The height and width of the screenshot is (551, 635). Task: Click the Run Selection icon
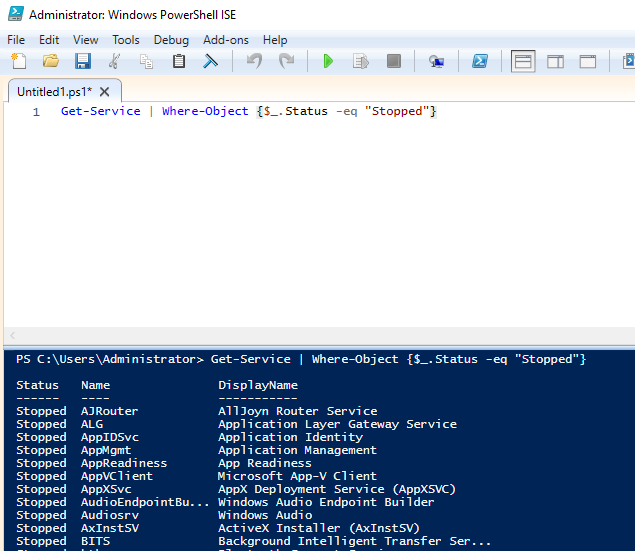click(x=360, y=62)
